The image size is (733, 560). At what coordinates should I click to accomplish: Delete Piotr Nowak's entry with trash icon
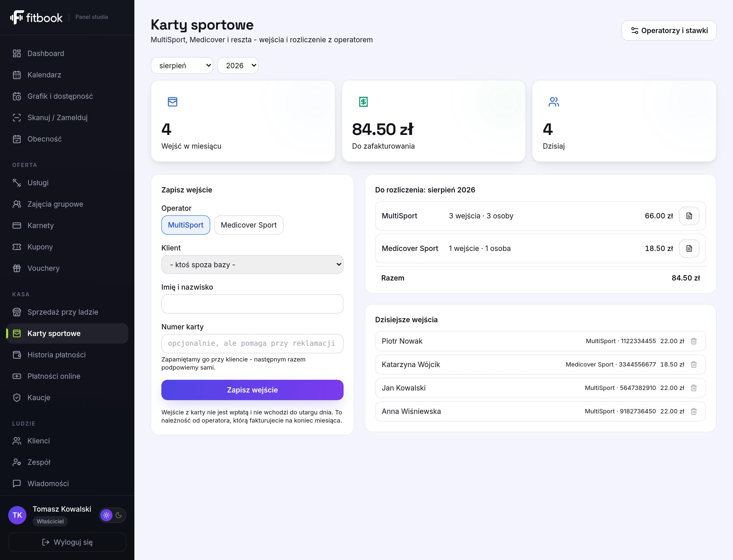pyautogui.click(x=694, y=341)
